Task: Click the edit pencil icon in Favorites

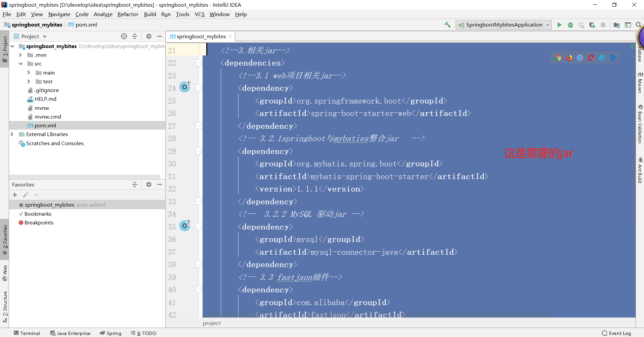Action: [x=26, y=195]
